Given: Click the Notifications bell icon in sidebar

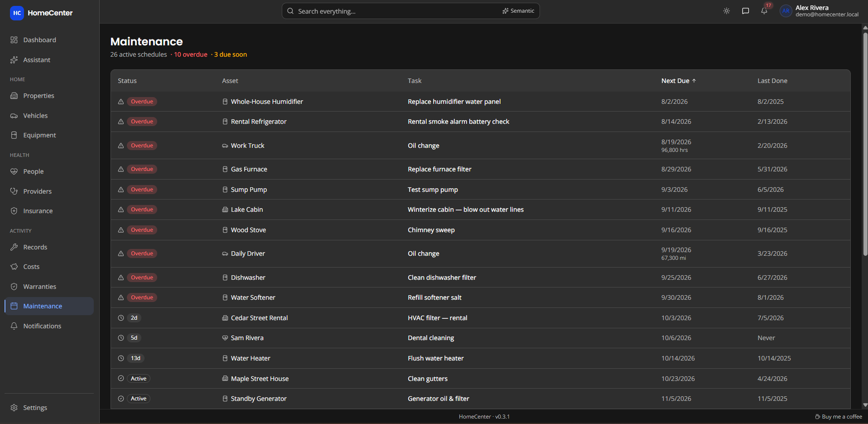Looking at the screenshot, I should (x=14, y=326).
